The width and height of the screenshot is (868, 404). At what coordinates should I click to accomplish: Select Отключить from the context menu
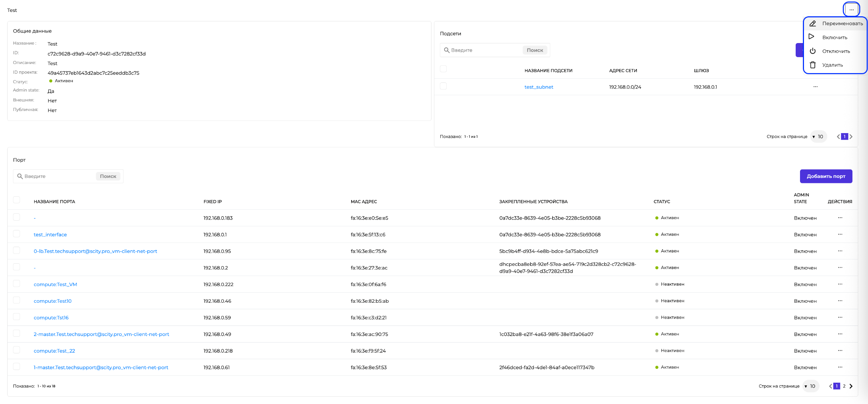pos(836,51)
